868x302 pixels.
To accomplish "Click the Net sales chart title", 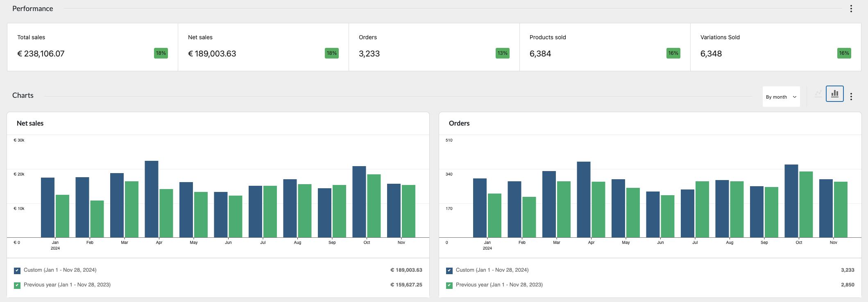I will 30,123.
